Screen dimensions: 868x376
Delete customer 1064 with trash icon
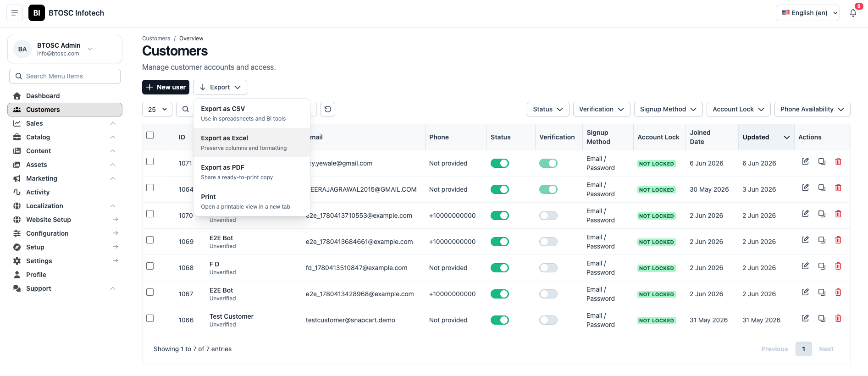[x=838, y=188]
